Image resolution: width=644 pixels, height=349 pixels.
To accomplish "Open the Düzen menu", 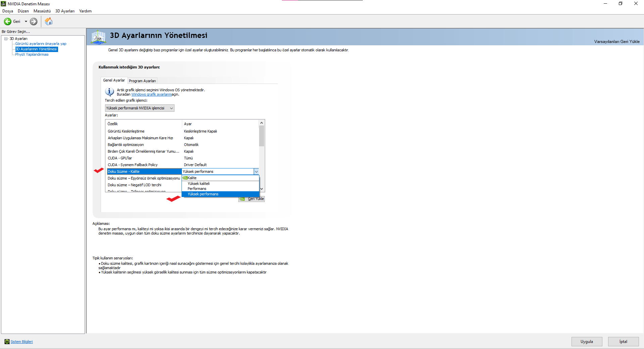I will tap(23, 11).
